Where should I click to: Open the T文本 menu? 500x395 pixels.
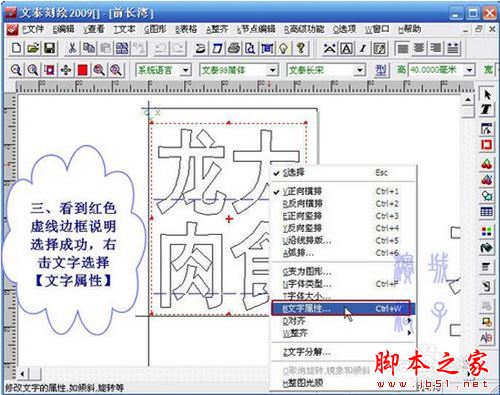pos(124,29)
